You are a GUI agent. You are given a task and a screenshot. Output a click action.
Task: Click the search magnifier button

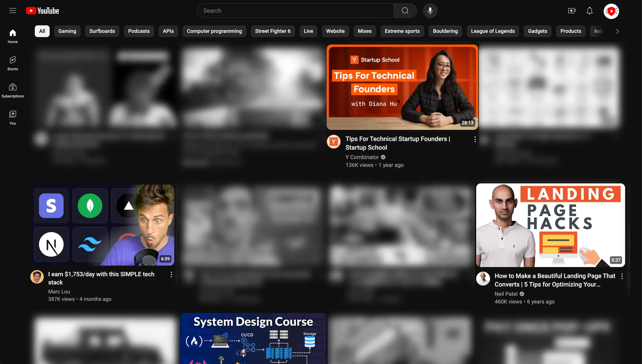(405, 11)
